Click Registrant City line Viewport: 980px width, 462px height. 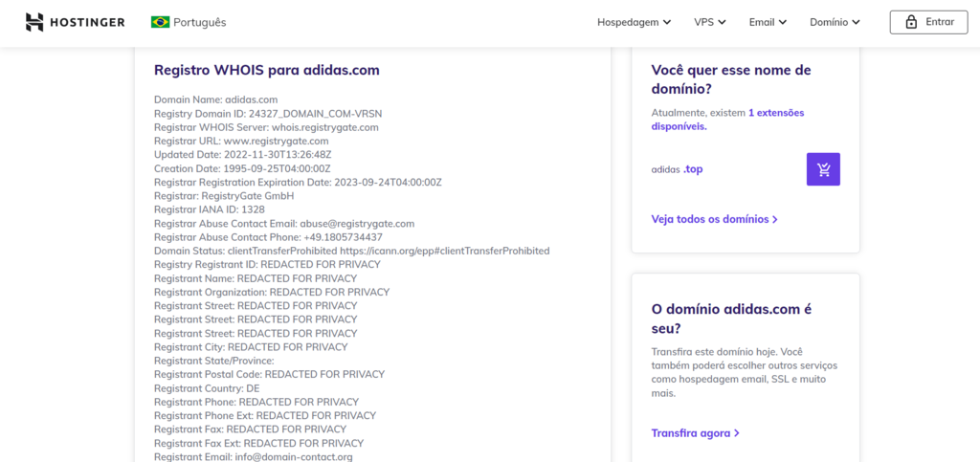pyautogui.click(x=251, y=346)
